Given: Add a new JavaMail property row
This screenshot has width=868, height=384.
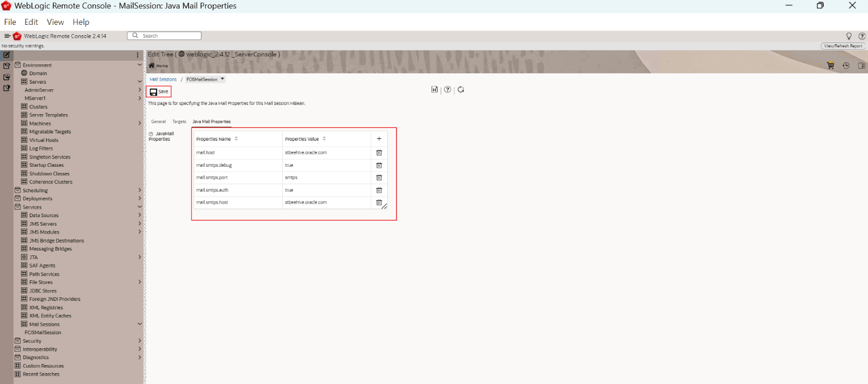Looking at the screenshot, I should pos(379,139).
